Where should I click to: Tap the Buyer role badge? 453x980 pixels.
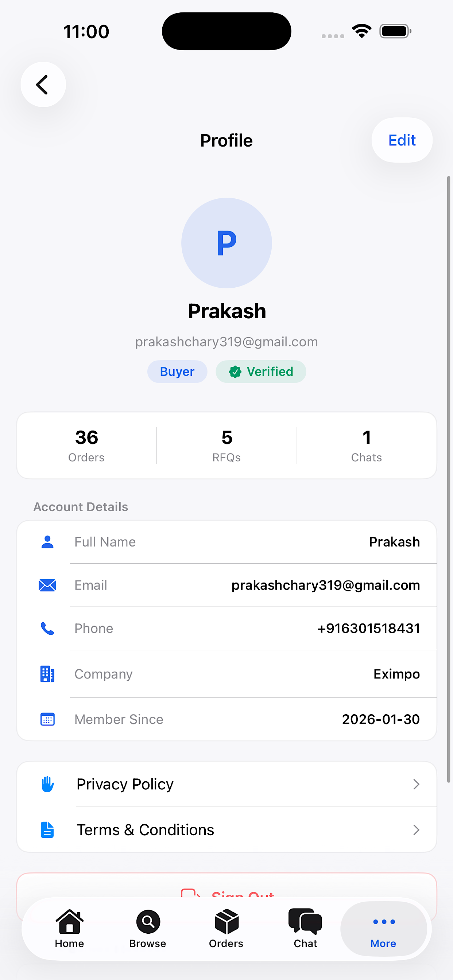(177, 371)
